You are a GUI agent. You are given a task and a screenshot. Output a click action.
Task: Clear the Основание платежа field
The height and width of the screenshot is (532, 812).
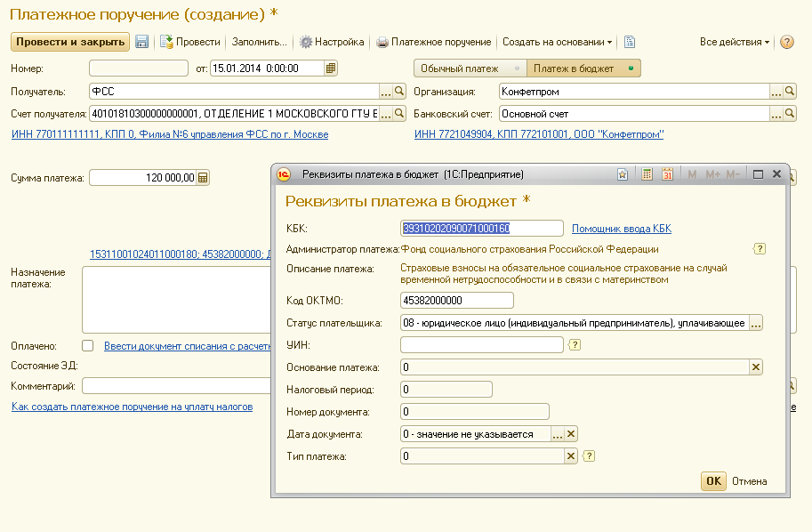pos(756,367)
